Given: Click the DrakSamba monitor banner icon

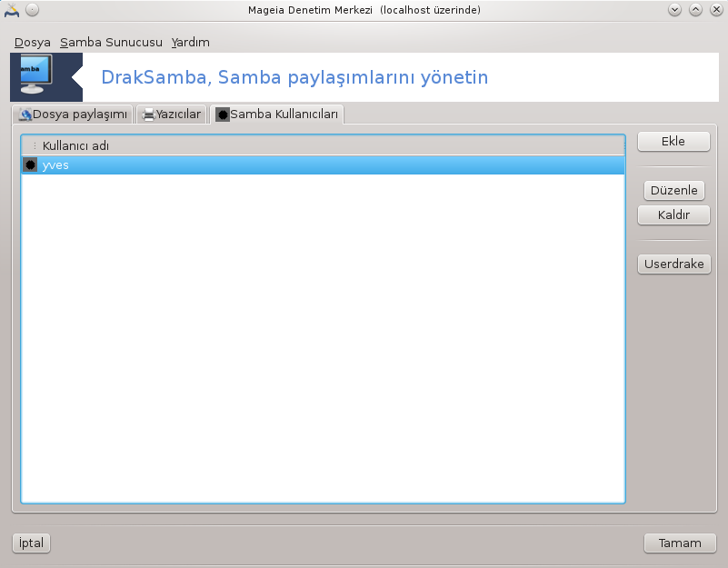Looking at the screenshot, I should pyautogui.click(x=35, y=75).
